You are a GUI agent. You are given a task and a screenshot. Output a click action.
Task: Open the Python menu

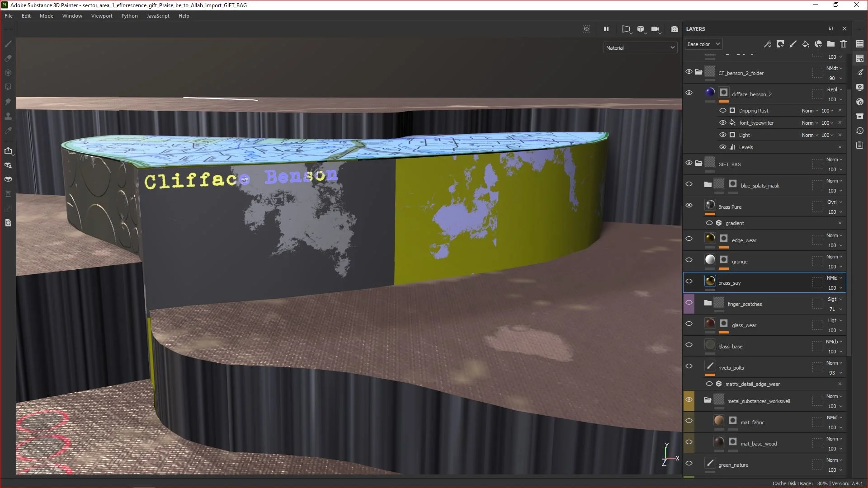129,16
